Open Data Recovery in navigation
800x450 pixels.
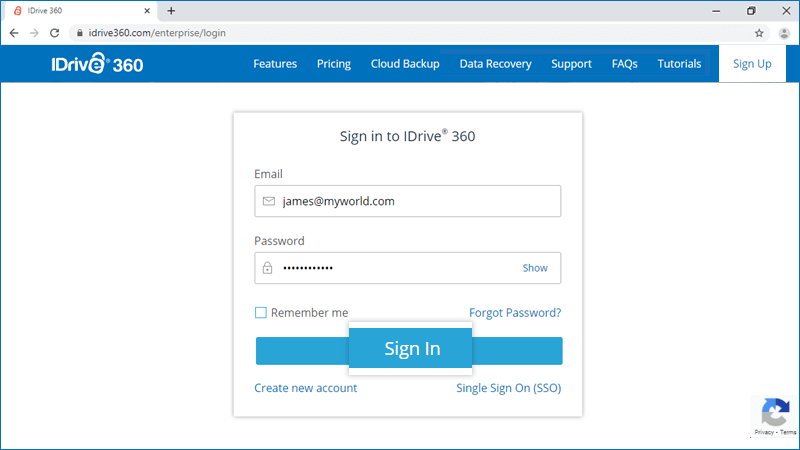click(x=495, y=64)
